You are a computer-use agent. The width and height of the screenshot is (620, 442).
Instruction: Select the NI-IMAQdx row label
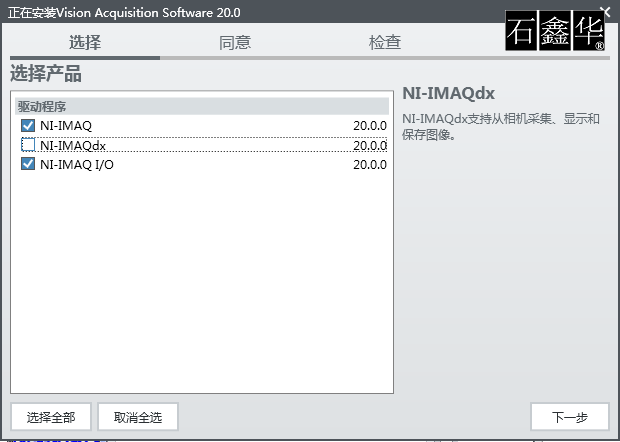point(73,145)
